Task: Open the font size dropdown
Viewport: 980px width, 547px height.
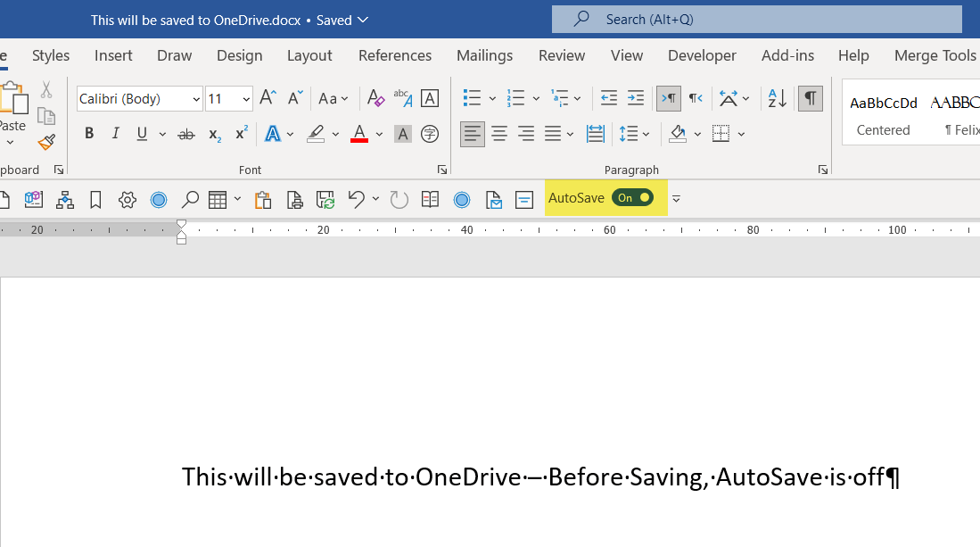Action: 246,99
